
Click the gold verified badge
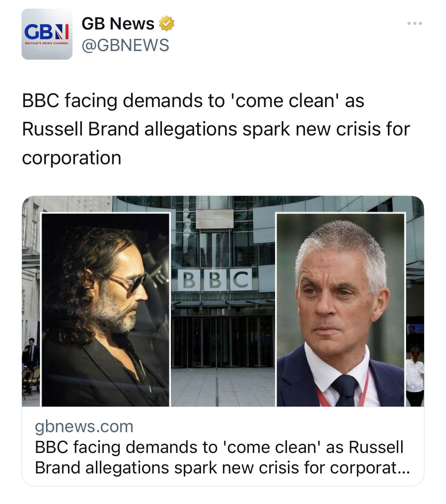(166, 24)
